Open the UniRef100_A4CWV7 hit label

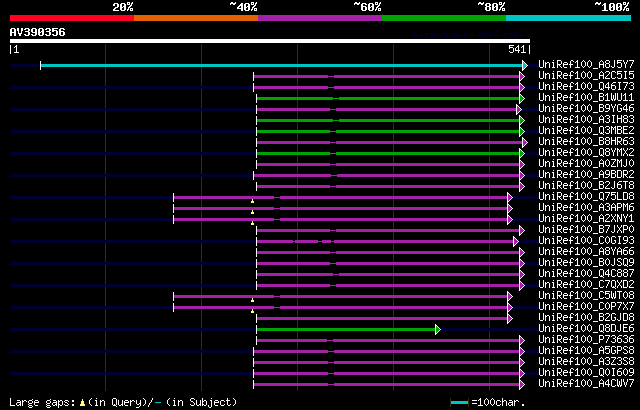(x=587, y=384)
